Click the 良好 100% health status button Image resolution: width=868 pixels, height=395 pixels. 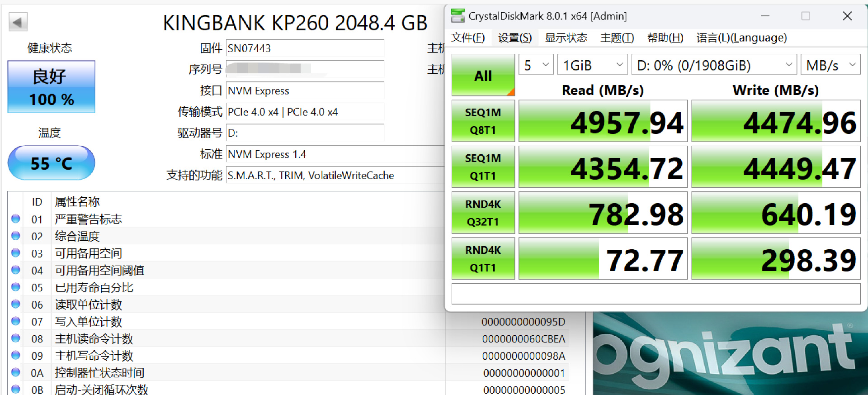pos(51,87)
